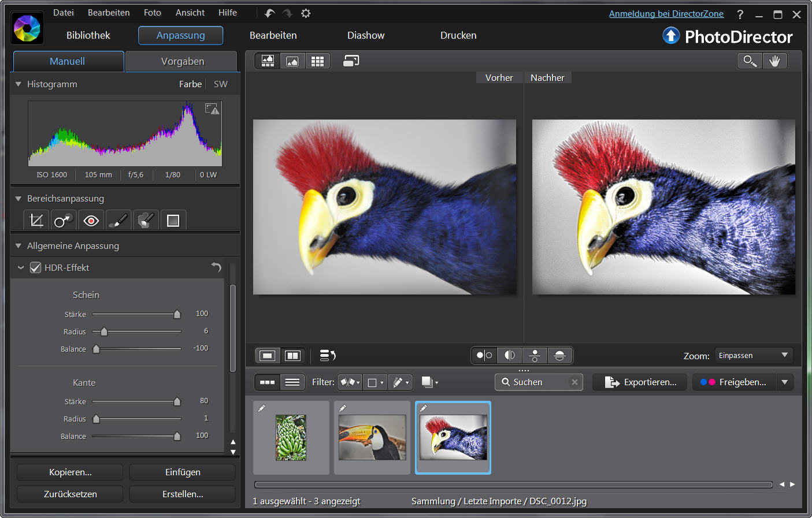Collapse the Allgemeine Anpassung section
This screenshot has width=812, height=518.
(18, 246)
